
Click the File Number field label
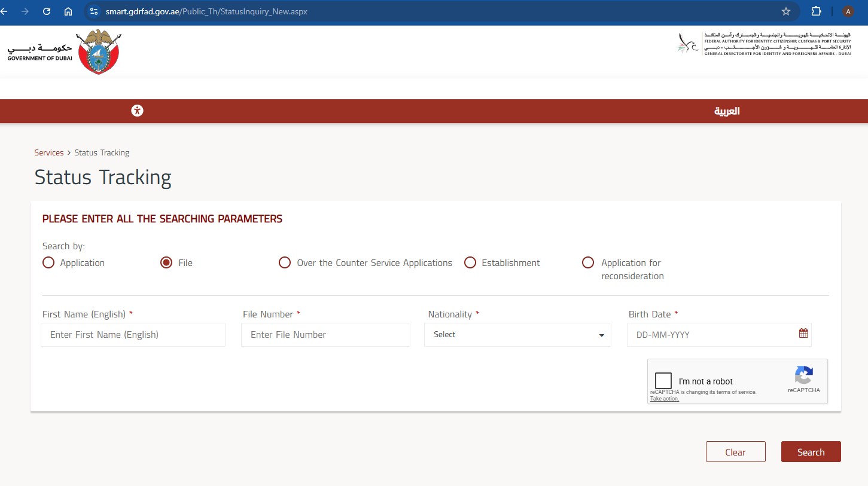268,314
